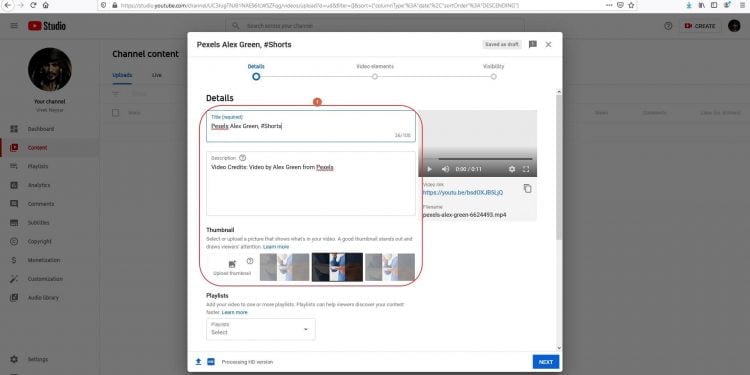Click the upload status arrow icon
Viewport: 750px width, 375px height.
click(198, 362)
